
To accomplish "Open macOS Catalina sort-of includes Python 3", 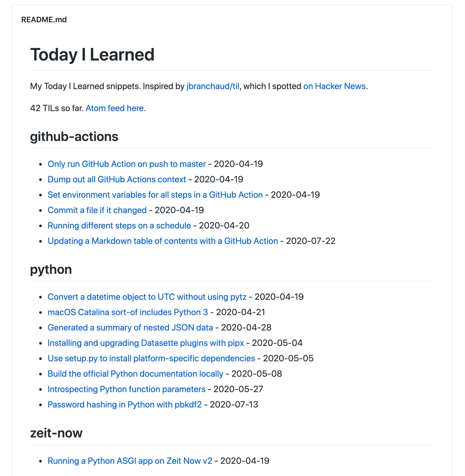I will click(x=128, y=312).
